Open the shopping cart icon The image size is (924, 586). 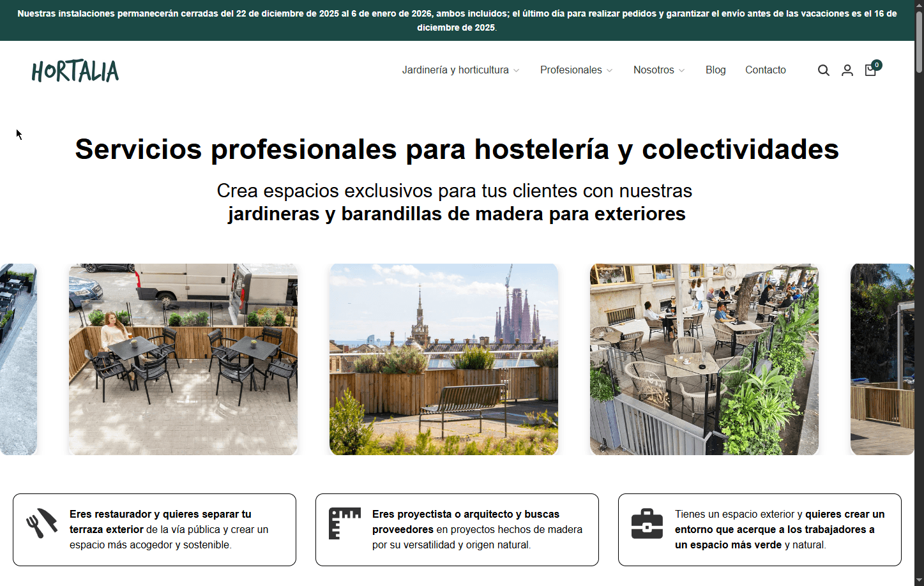(870, 71)
